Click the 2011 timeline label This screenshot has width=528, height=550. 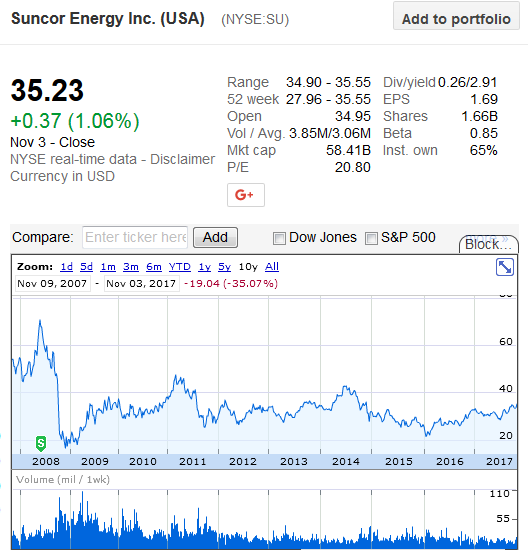[x=193, y=462]
